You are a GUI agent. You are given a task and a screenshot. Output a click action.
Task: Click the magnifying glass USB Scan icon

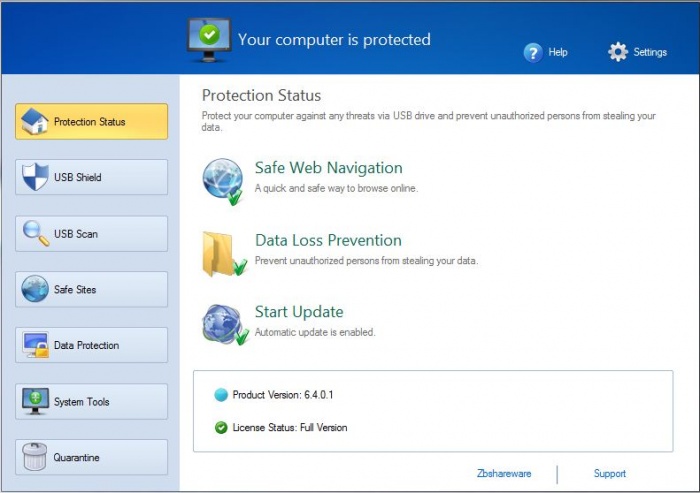pyautogui.click(x=36, y=233)
